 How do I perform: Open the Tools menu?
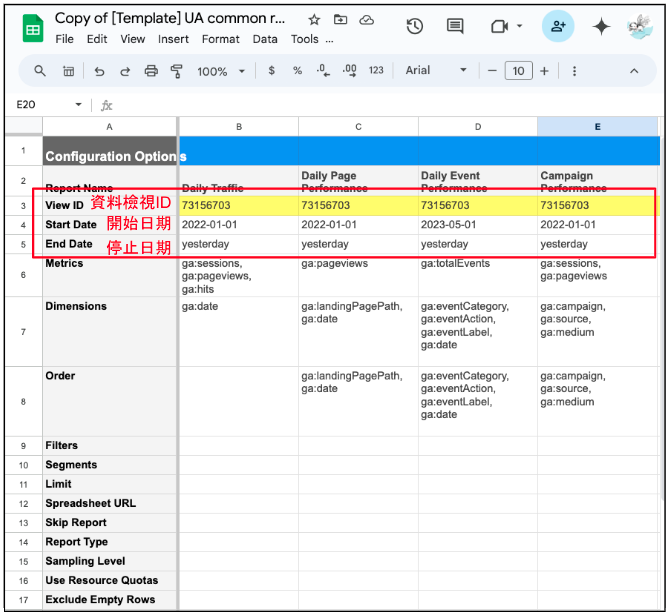coord(305,39)
